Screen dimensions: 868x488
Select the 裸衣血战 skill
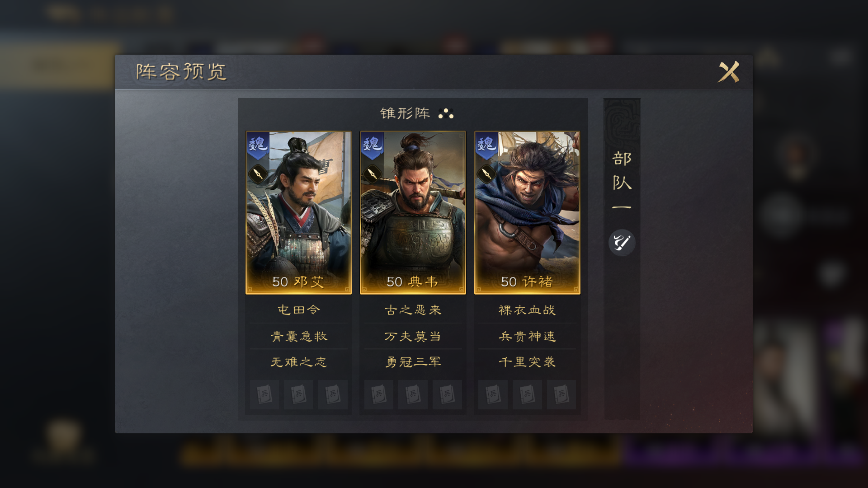click(527, 310)
